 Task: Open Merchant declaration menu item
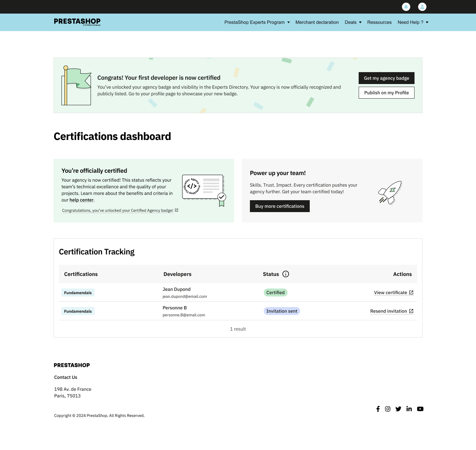coord(317,22)
